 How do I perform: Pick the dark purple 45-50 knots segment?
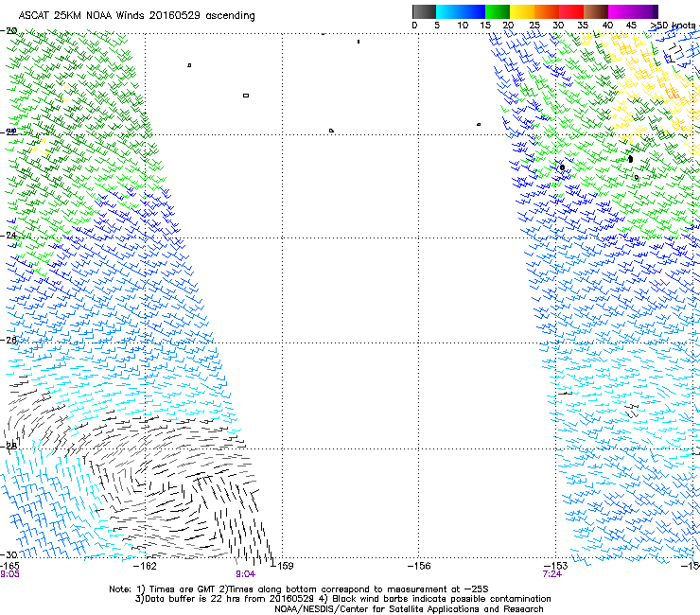coord(645,11)
